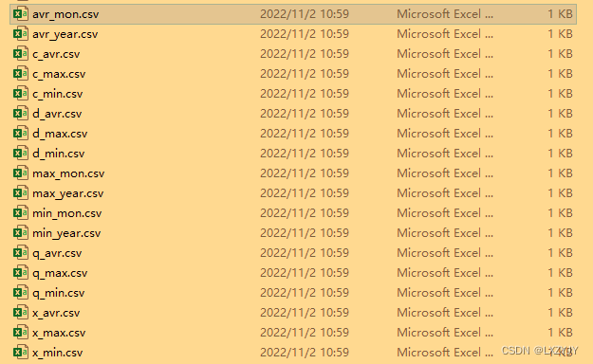Screen dimensions: 593x364
Task: Select file name min_mon.csv
Action: [x=67, y=213]
